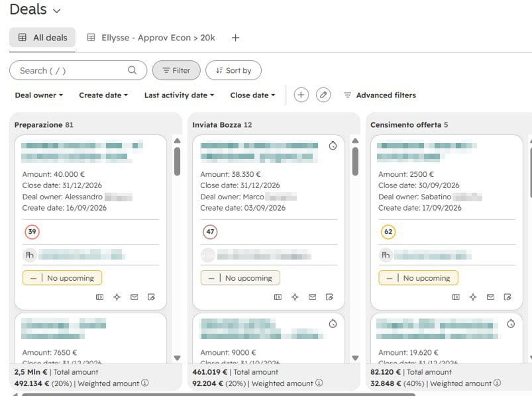Image resolution: width=532 pixels, height=396 pixels.
Task: Click the timer icon on the 38.330 € card
Action: pyautogui.click(x=333, y=146)
